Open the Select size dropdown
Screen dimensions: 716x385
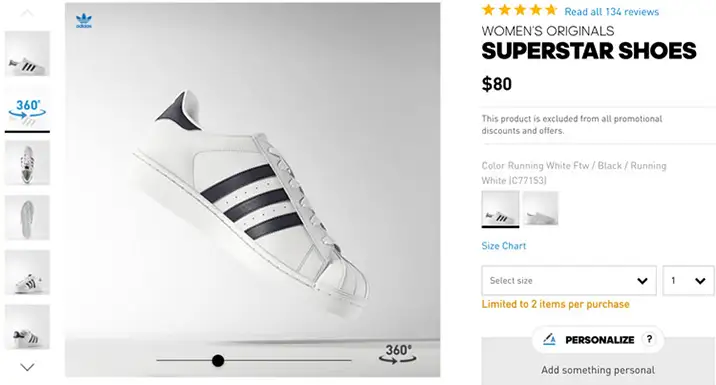click(x=569, y=280)
